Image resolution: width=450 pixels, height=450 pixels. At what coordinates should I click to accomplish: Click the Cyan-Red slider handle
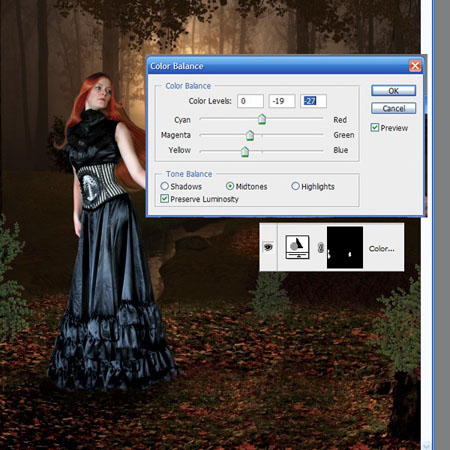(x=262, y=119)
